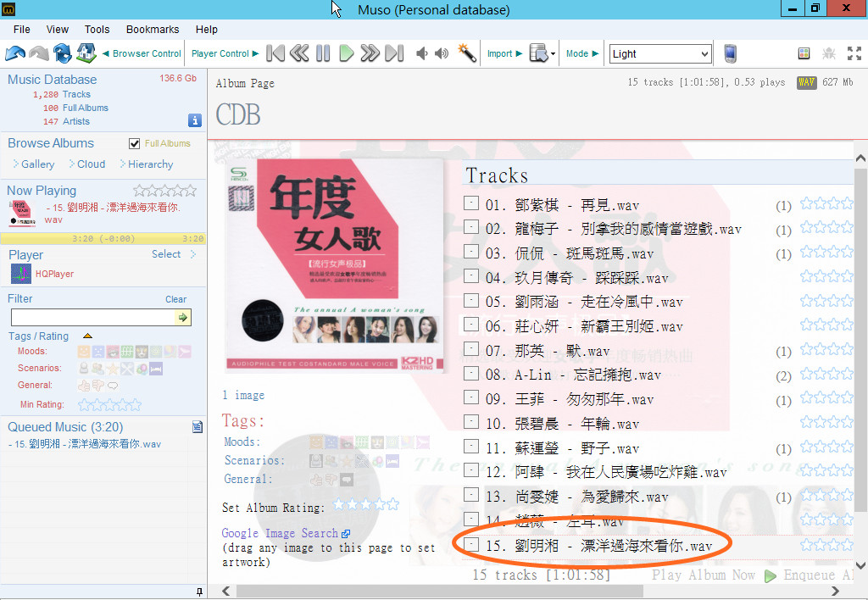Skip to next track in player
Viewport: 868px width, 600px height.
coord(394,53)
